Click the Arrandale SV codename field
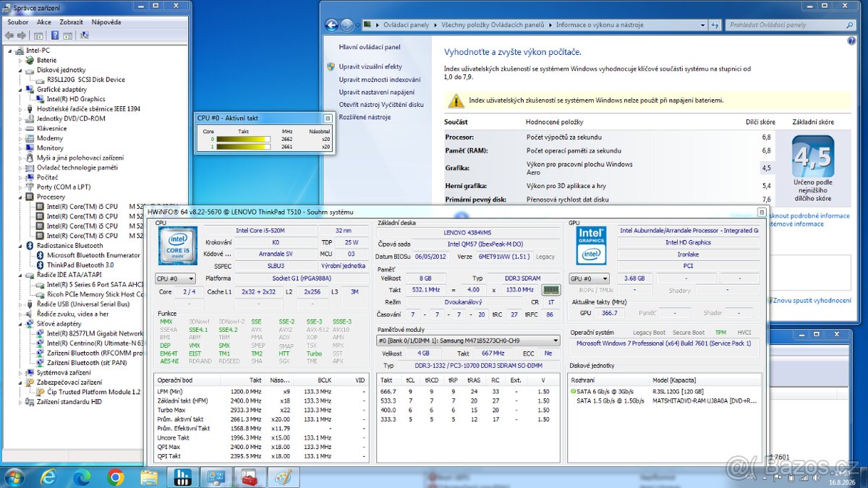 pyautogui.click(x=276, y=254)
